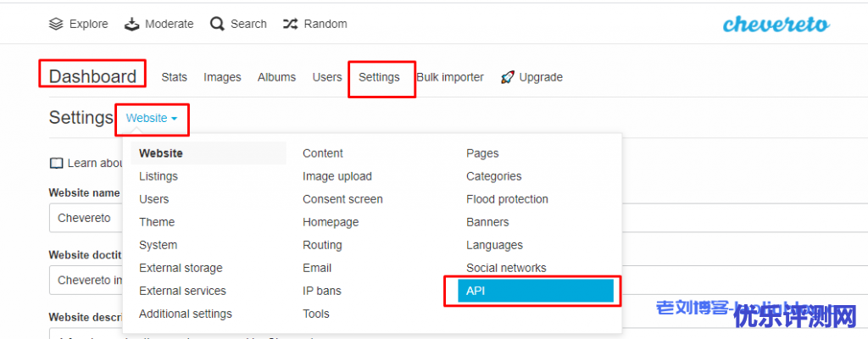Click the Random shuffle icon
Screen dimensions: 868x339
click(290, 24)
